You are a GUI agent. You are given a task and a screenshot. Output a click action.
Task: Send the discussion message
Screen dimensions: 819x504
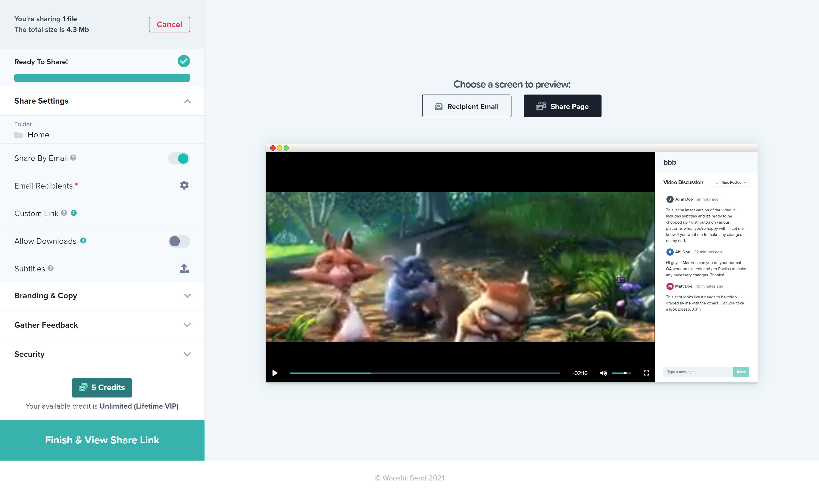[x=741, y=372]
